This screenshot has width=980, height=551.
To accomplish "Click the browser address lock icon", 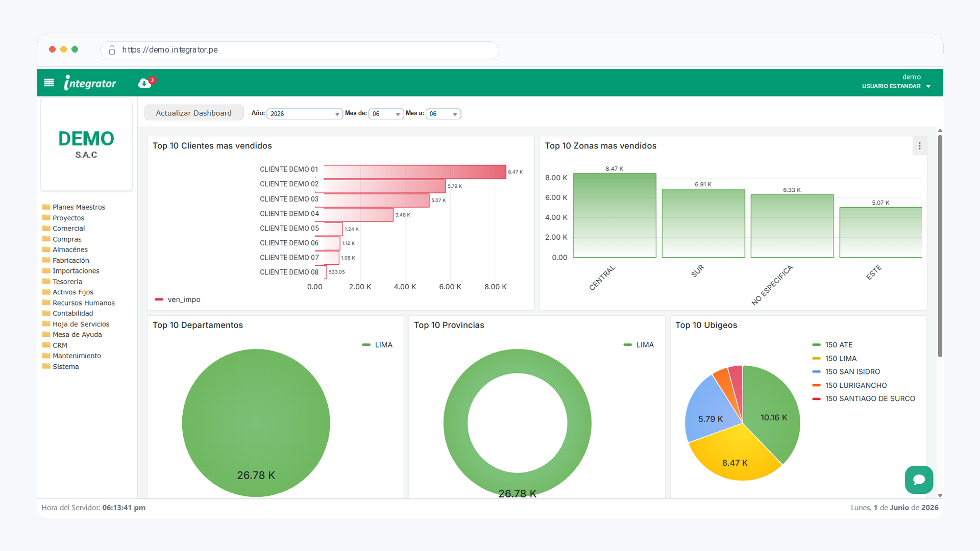I will [112, 50].
